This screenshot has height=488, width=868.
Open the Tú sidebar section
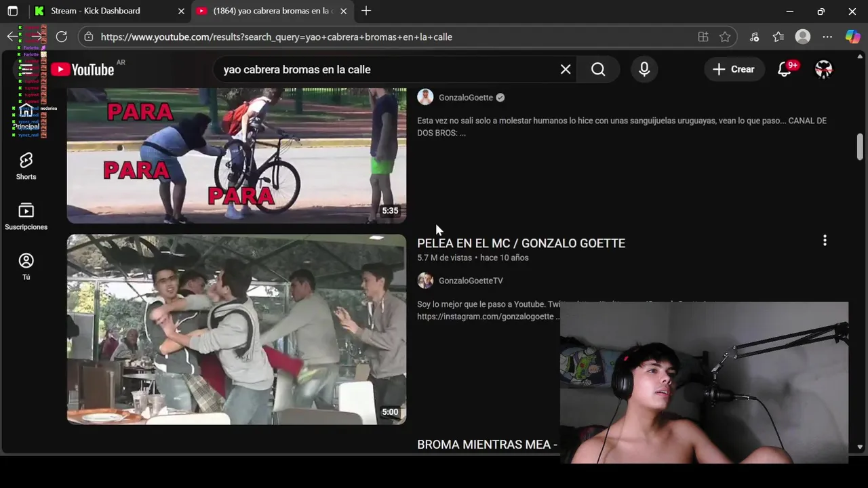pos(26,266)
